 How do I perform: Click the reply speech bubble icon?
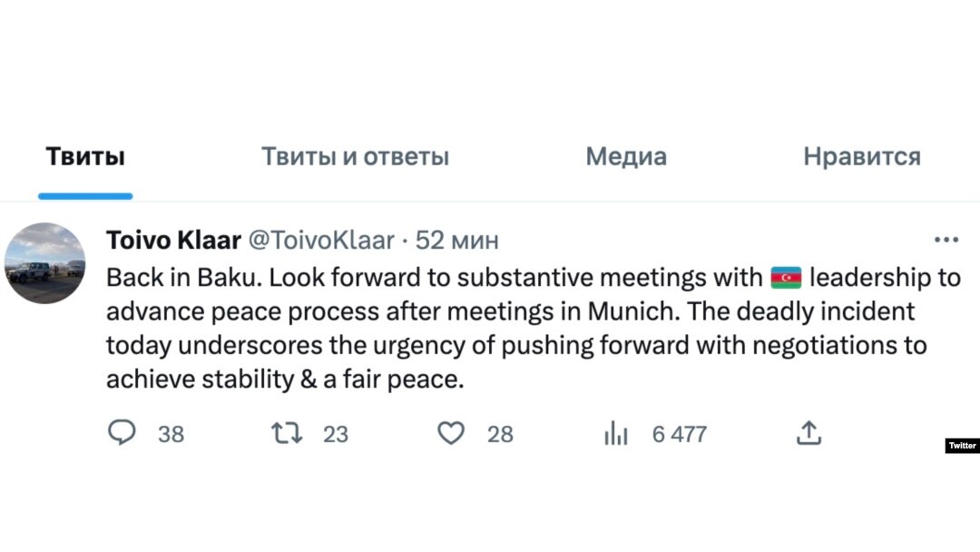pos(121,434)
